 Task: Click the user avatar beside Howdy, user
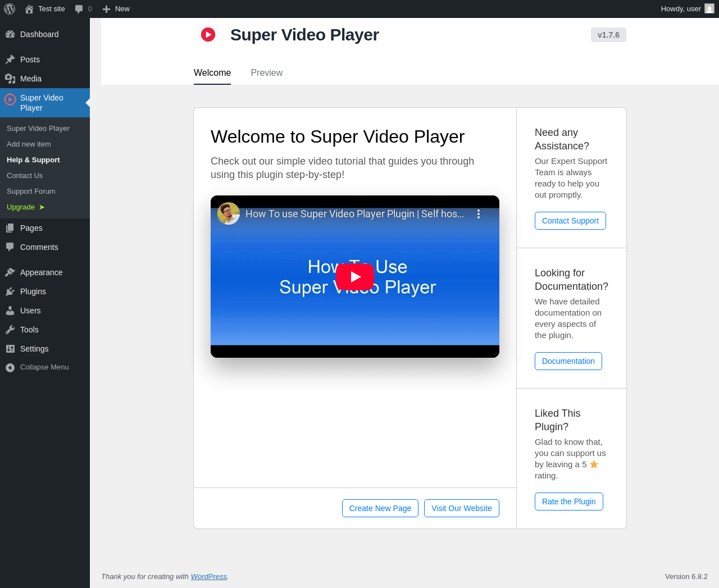click(709, 9)
